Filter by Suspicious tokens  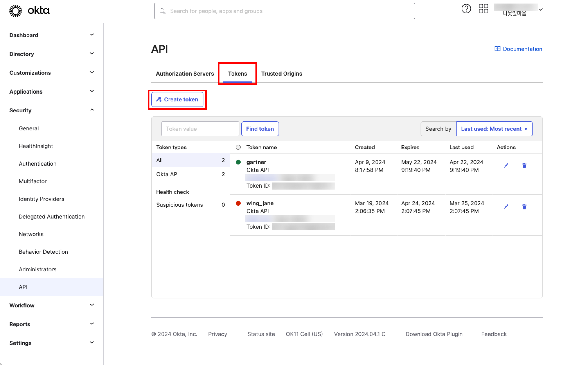191,205
